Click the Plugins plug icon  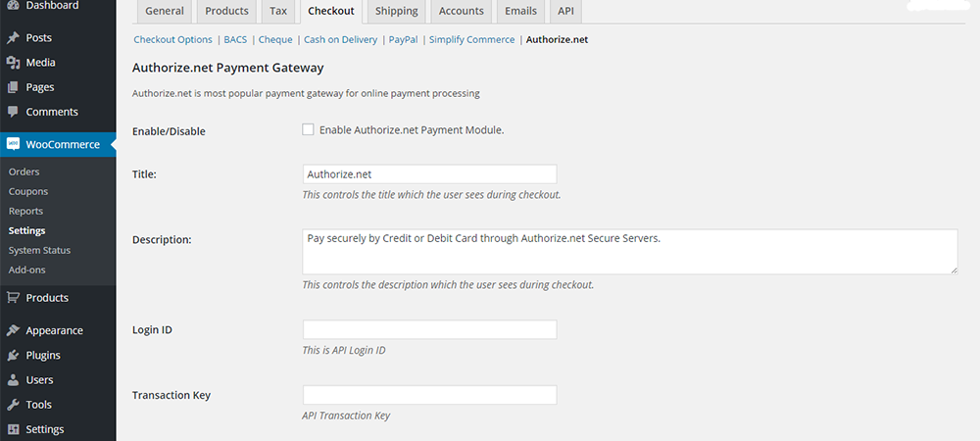click(14, 356)
